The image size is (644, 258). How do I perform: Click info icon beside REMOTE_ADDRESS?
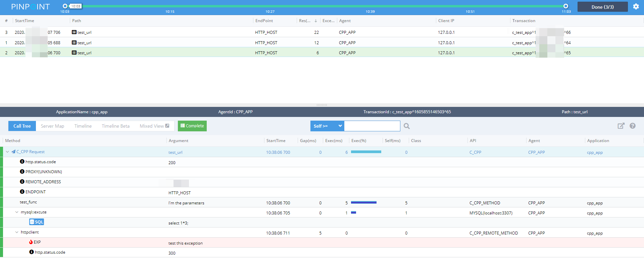[x=22, y=182]
